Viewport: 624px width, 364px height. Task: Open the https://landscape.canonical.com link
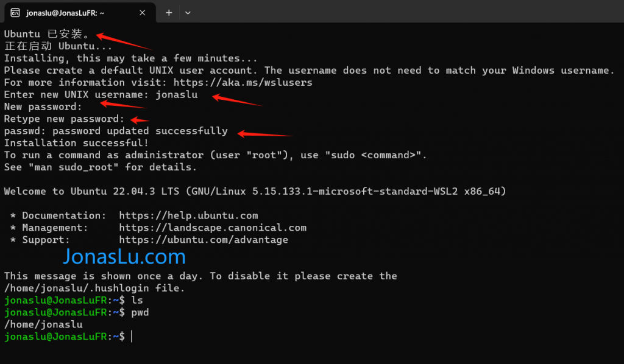coord(213,228)
